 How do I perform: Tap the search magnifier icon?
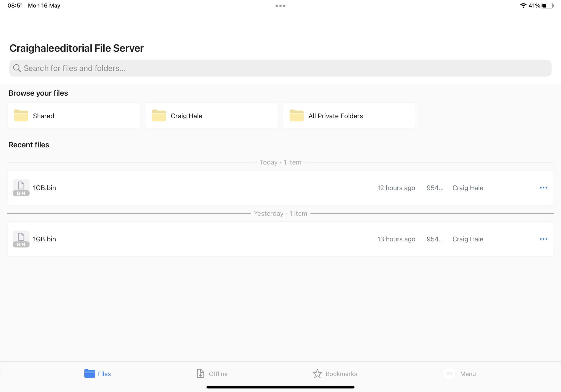tap(17, 68)
